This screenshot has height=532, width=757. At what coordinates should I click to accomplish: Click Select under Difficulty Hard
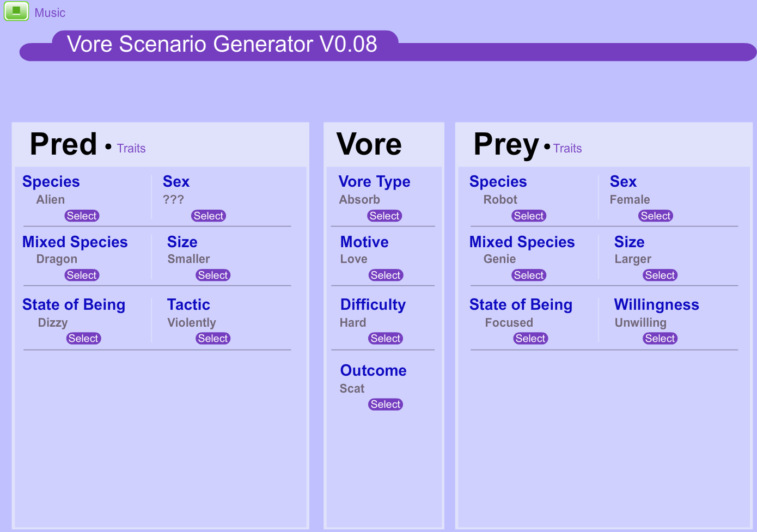click(386, 338)
